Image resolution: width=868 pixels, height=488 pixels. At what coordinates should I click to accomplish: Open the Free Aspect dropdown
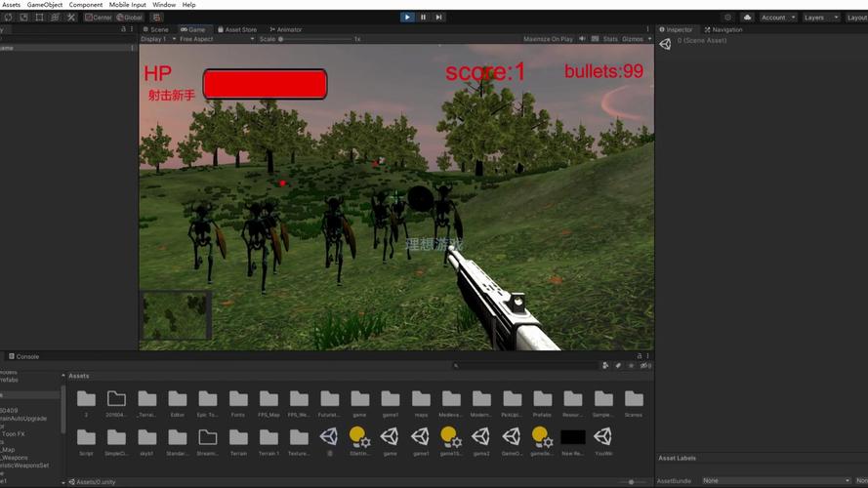click(x=217, y=39)
